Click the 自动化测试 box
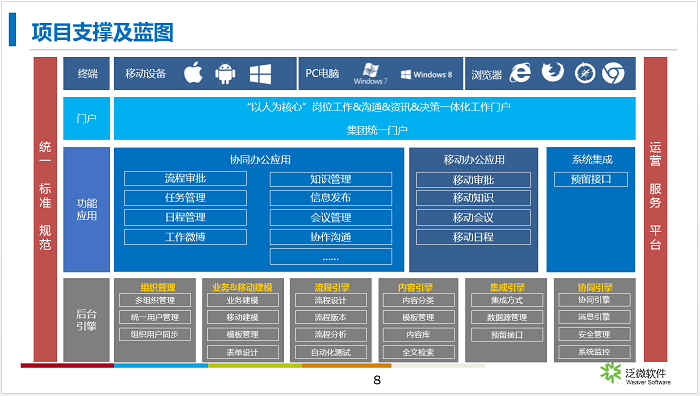The image size is (700, 396). click(331, 352)
